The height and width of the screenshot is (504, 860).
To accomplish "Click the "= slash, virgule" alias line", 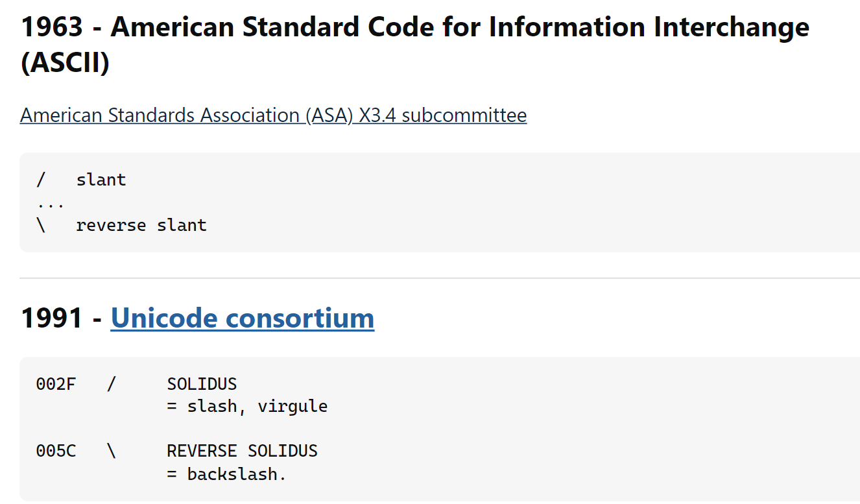I will (x=247, y=407).
